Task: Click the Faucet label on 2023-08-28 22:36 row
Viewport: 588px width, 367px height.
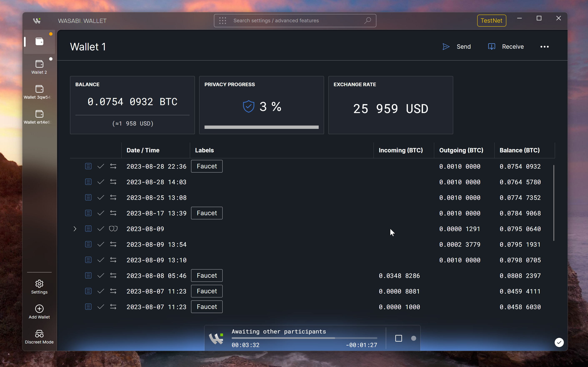Action: [x=207, y=166]
